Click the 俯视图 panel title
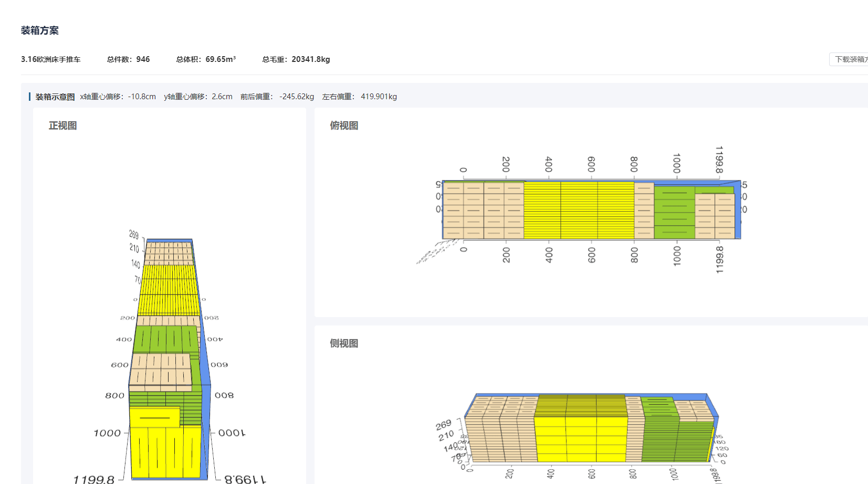This screenshot has height=484, width=868. pos(344,125)
